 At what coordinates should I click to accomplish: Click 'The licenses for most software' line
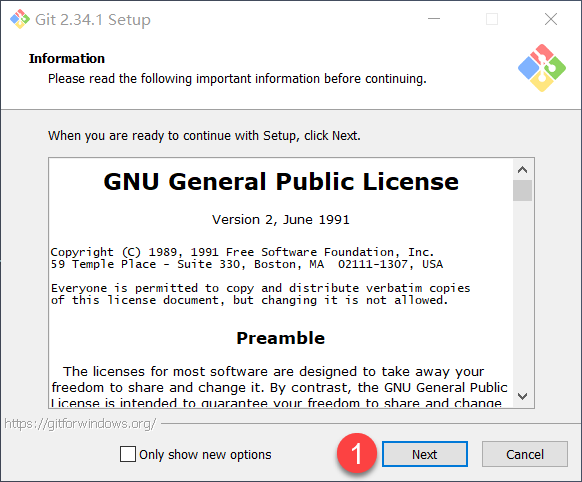point(274,371)
